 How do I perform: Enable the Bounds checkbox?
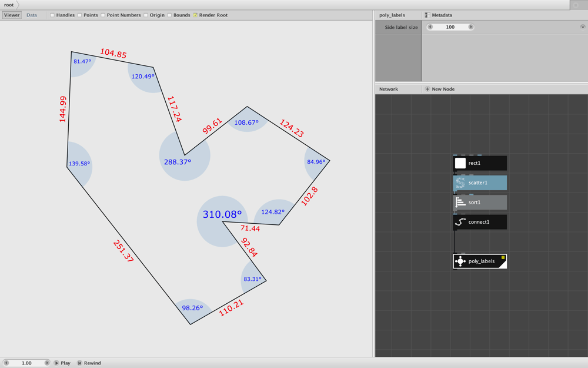(x=169, y=15)
